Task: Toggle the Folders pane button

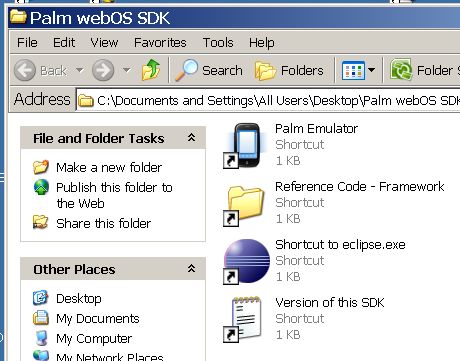Action: [289, 70]
